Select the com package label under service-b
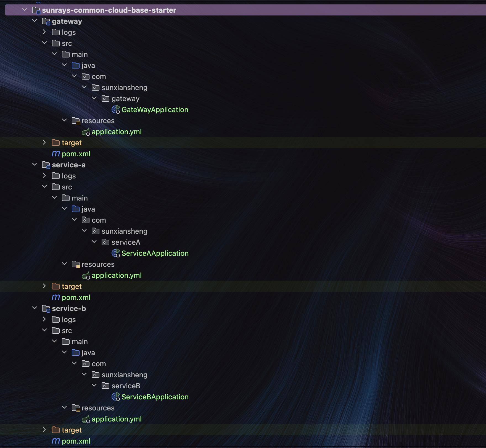 tap(99, 364)
